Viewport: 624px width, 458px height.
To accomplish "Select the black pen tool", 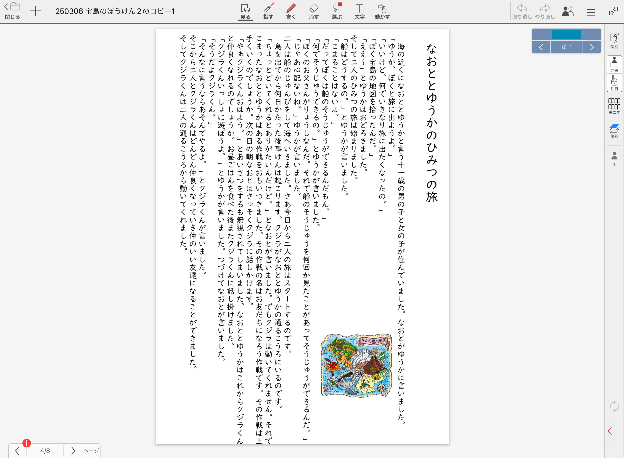I will click(x=268, y=11).
